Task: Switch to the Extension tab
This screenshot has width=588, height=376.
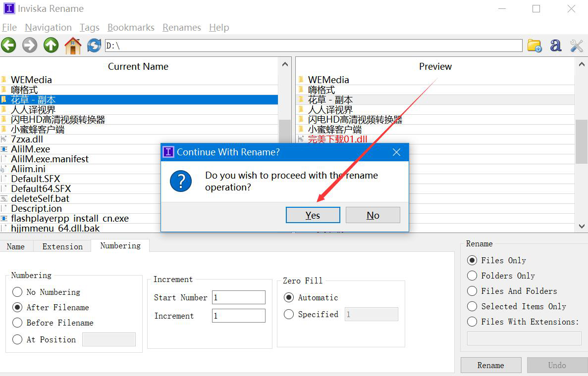Action: tap(62, 246)
